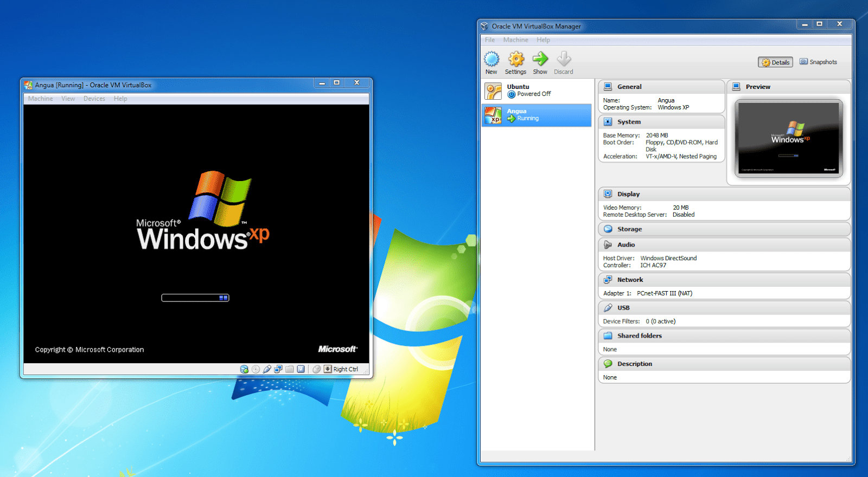The width and height of the screenshot is (868, 477).
Task: Click the USB section header
Action: (724, 308)
